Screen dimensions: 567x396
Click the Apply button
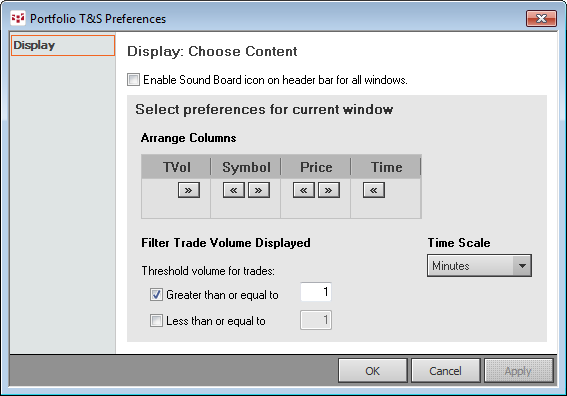point(519,371)
